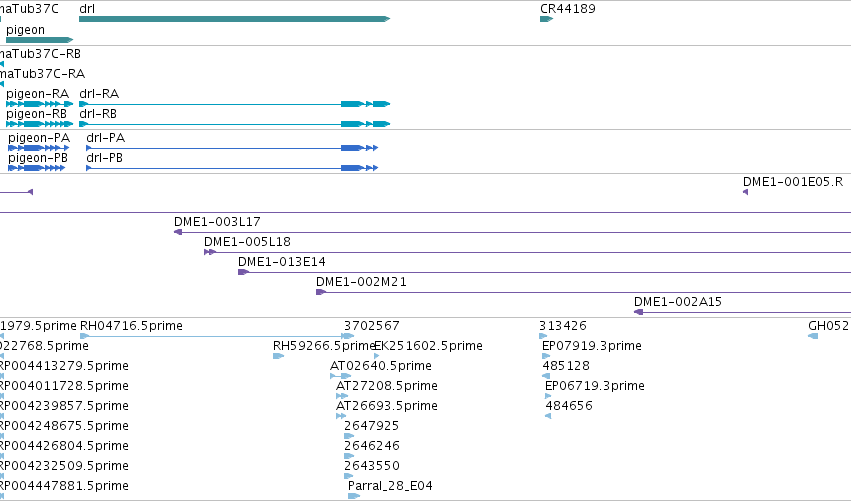Select the DME1-002A15 clone arrowhead
Screen dimensions: 851x501
click(639, 312)
